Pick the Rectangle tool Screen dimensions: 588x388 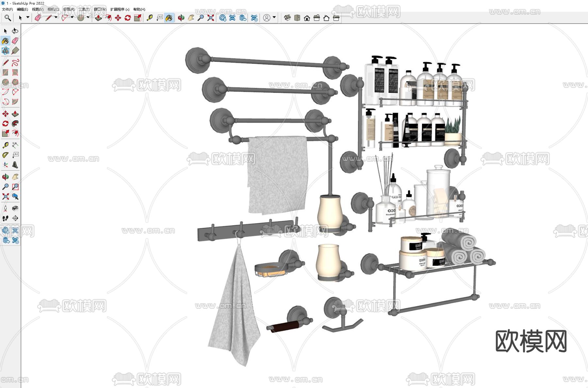pyautogui.click(x=5, y=72)
